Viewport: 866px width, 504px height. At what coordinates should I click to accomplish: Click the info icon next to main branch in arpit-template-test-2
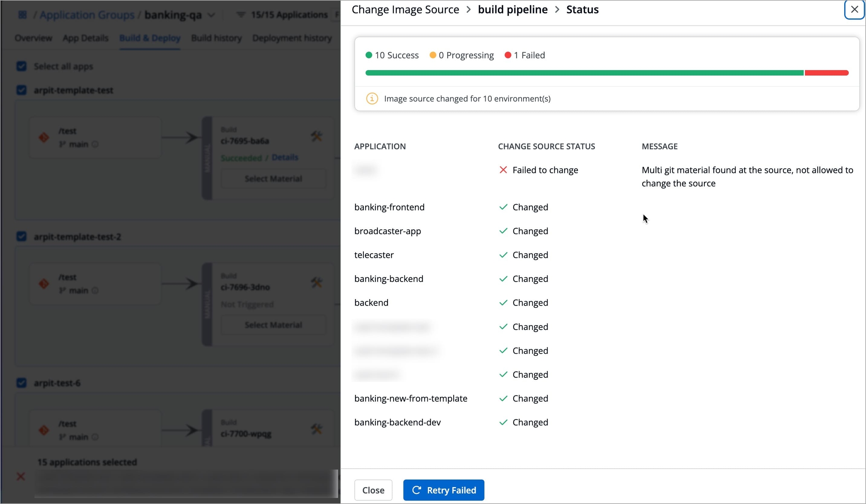95,291
